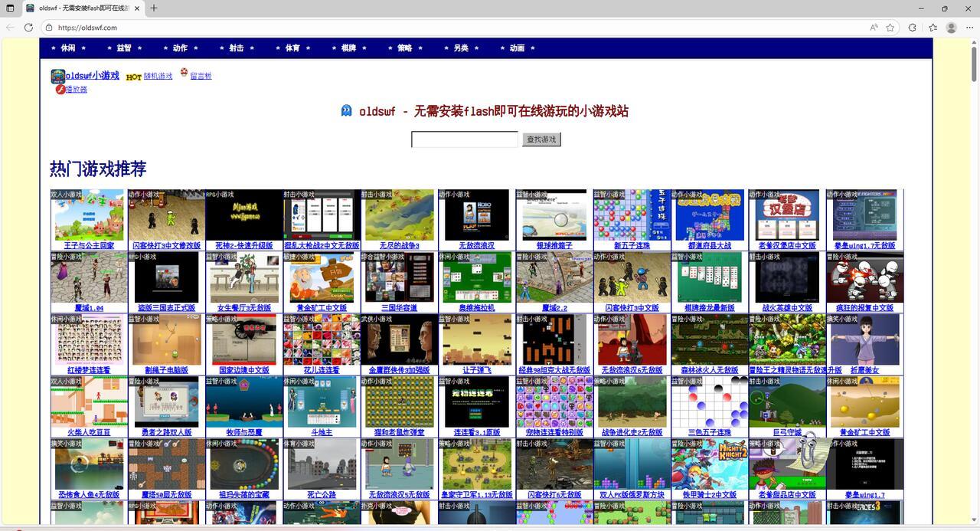The image size is (980, 531).
Task: Open the 折磨美女 game thumbnail
Action: point(864,339)
